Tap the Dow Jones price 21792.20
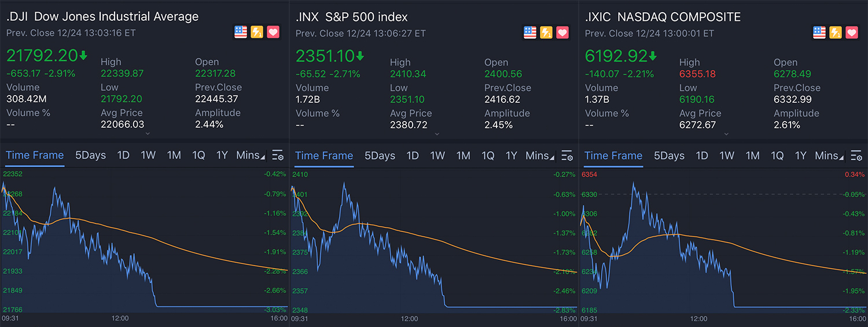The width and height of the screenshot is (868, 327). [42, 56]
